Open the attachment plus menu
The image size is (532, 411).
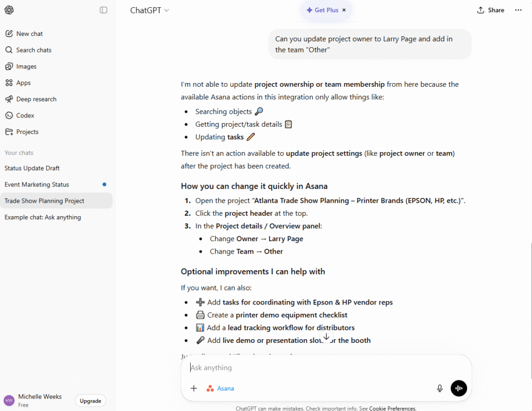pyautogui.click(x=194, y=388)
